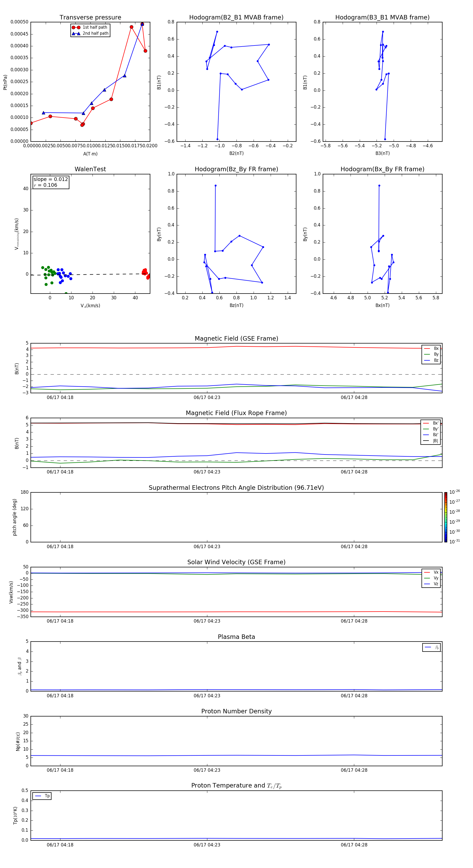Click the |B| legend entry in Flux Rope panel

[431, 441]
